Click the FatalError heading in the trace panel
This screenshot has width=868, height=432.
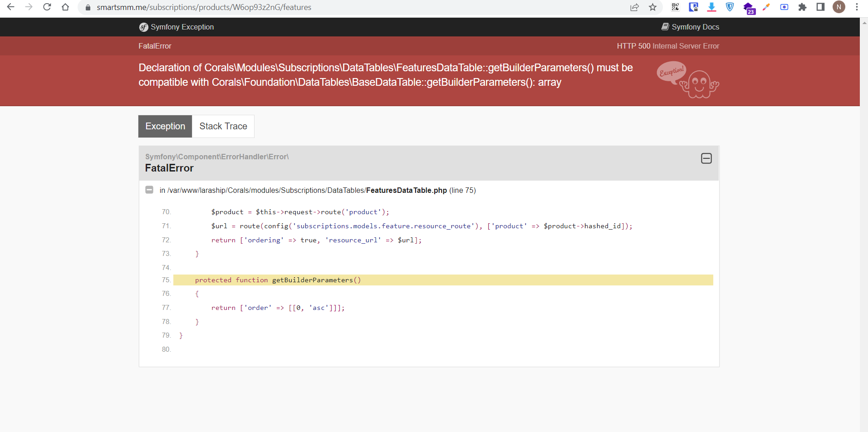169,168
